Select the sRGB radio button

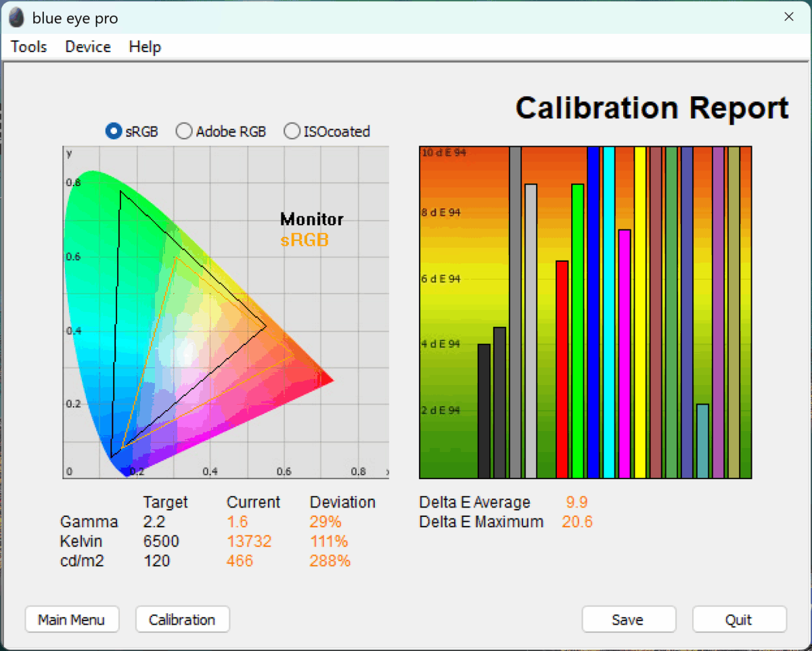[x=114, y=131]
